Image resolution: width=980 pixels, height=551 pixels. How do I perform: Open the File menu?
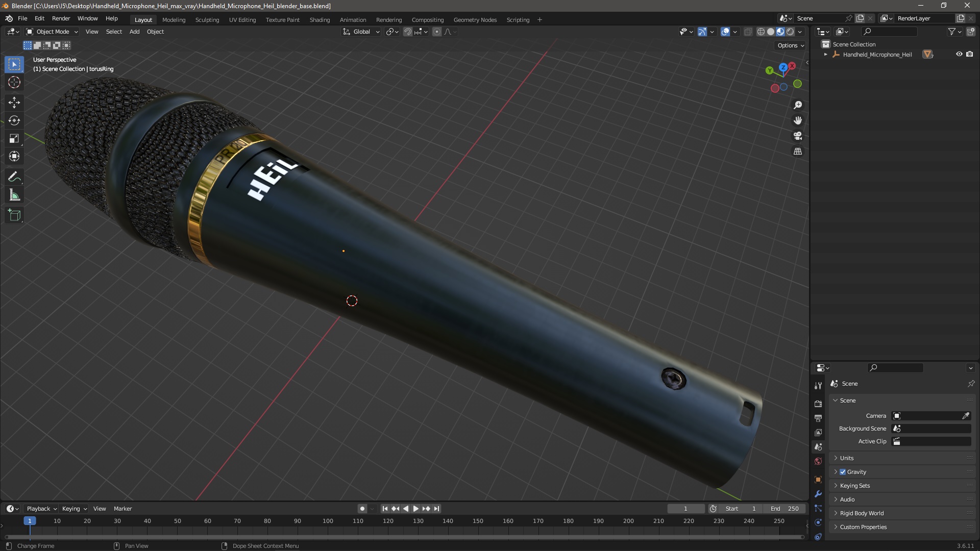coord(22,18)
